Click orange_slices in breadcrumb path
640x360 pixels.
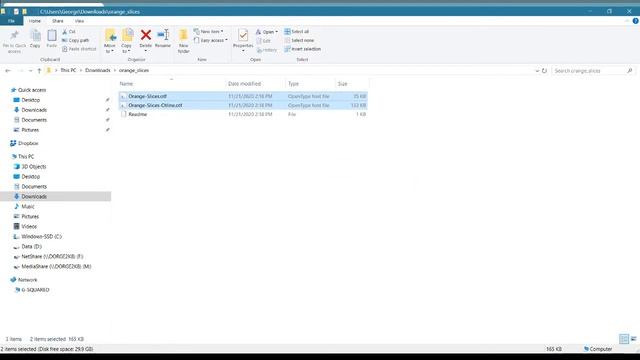[134, 70]
